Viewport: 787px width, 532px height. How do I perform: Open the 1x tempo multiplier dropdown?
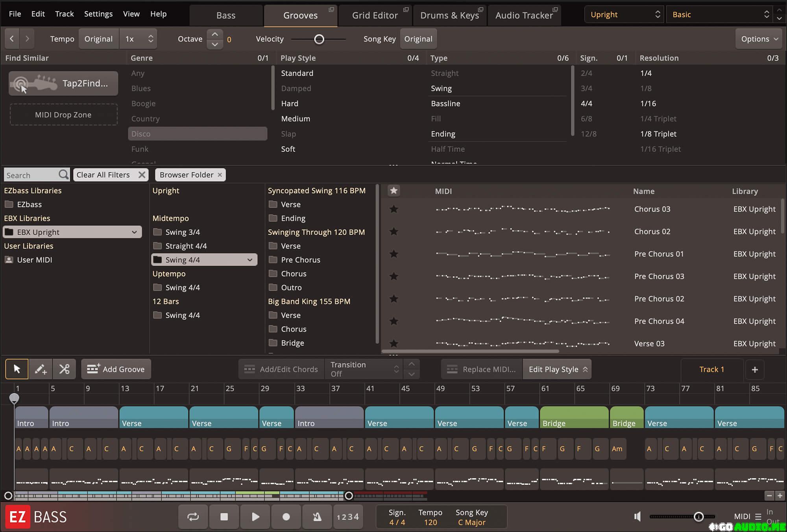coord(139,39)
